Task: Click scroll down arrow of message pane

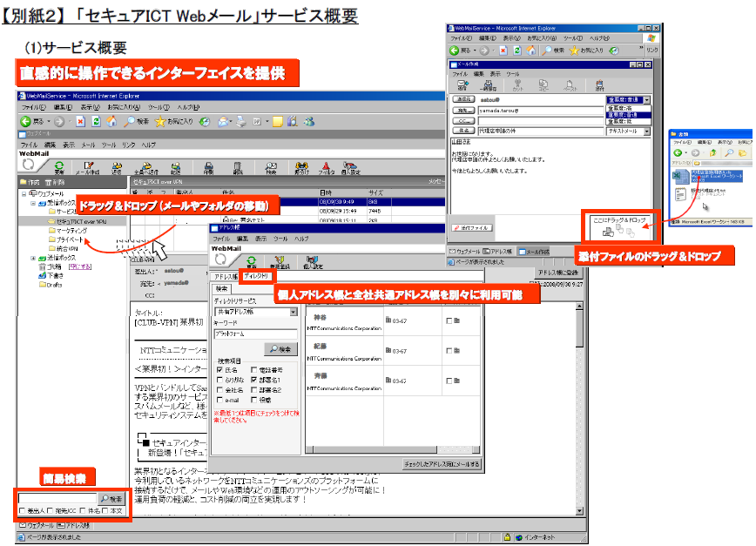Action: click(x=579, y=511)
